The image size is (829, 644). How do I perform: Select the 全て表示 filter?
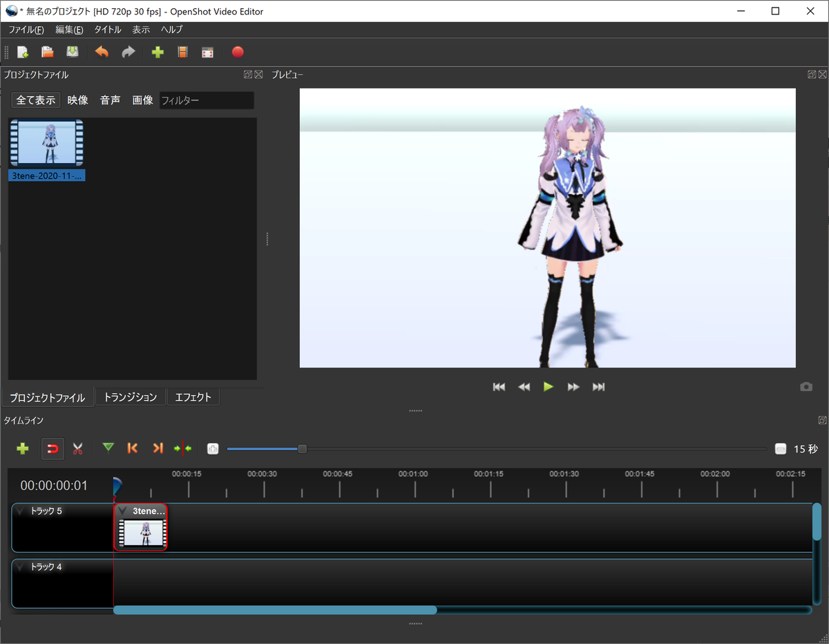(36, 100)
